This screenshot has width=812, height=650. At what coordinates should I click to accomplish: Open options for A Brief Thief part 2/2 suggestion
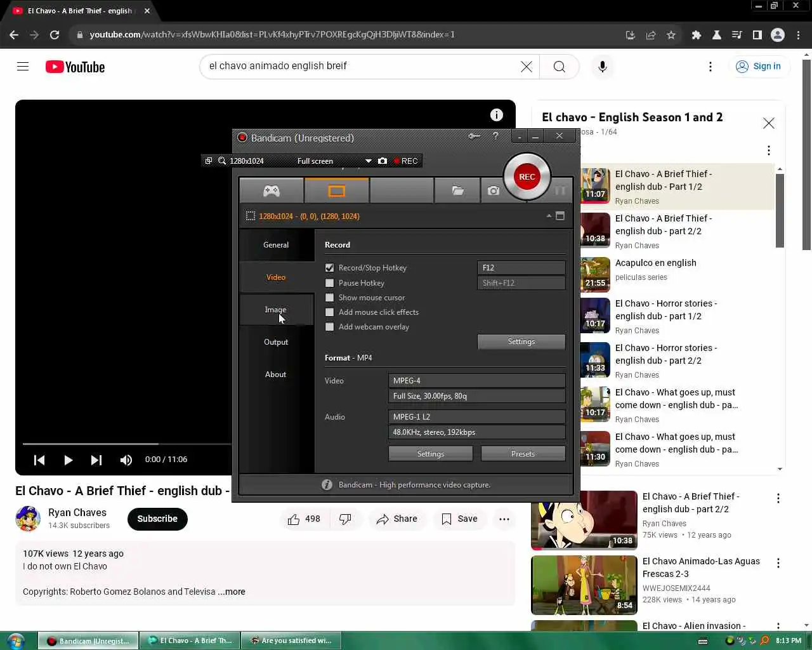(778, 498)
